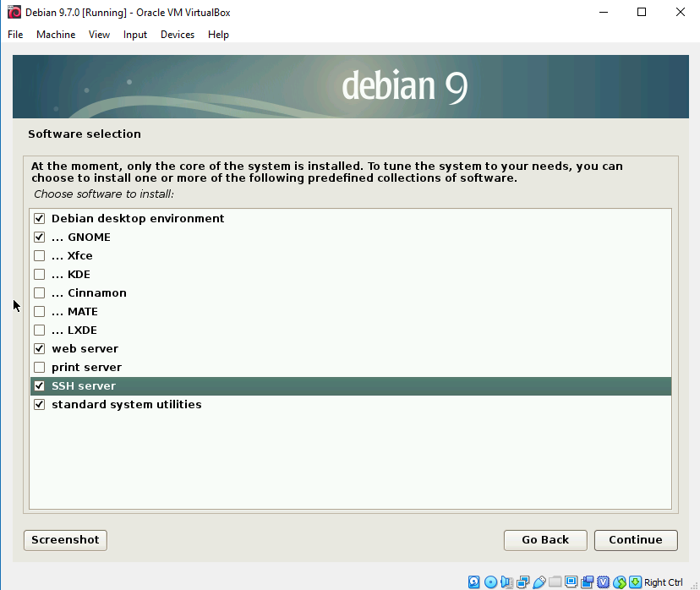Open the Devices menu
700x590 pixels.
point(178,35)
